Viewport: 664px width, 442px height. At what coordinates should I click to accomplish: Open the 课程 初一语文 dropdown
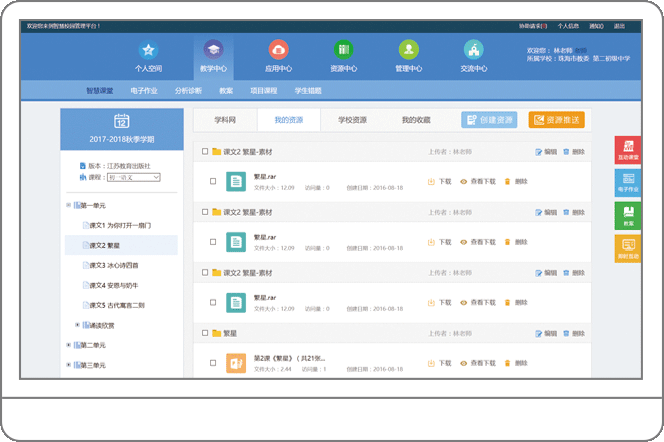pos(134,177)
